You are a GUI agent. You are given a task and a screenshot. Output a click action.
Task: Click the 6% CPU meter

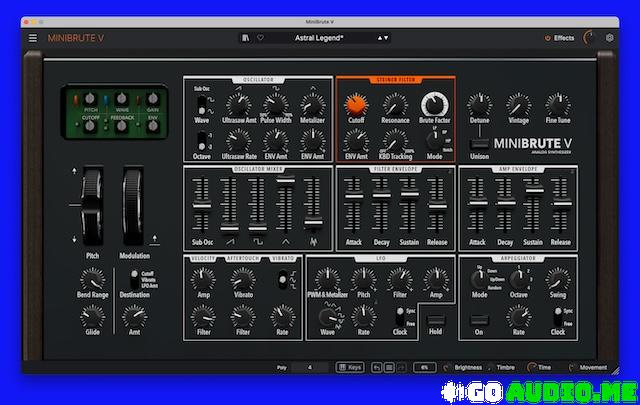[x=424, y=367]
